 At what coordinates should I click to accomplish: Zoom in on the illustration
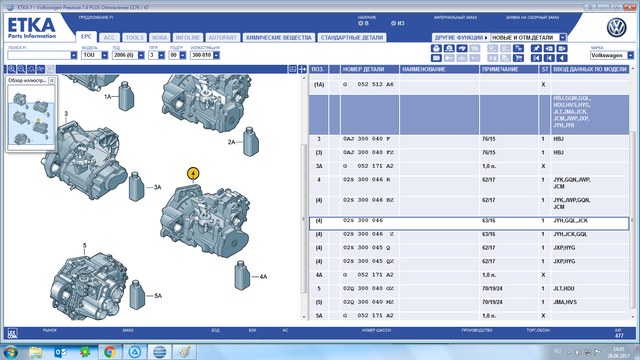click(12, 69)
